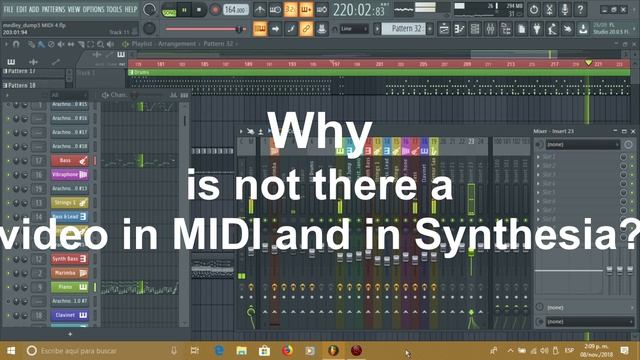Open the VIEW menu

tap(73, 9)
